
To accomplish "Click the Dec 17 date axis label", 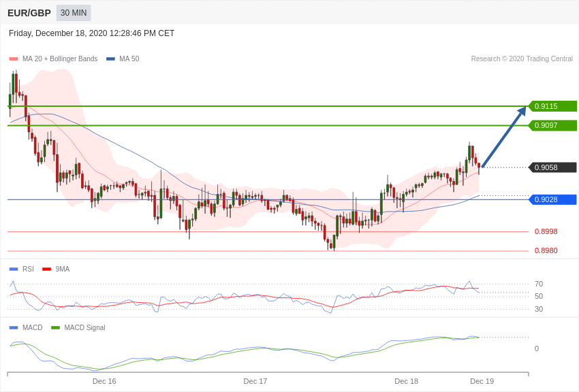I will (255, 381).
